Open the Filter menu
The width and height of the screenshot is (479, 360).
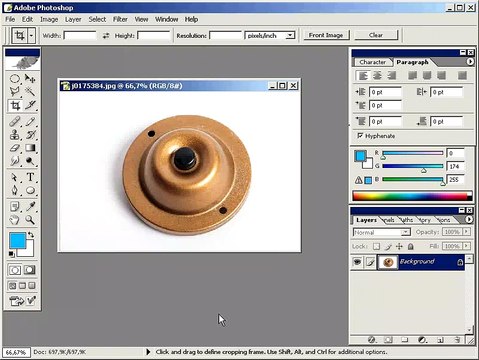[120, 19]
